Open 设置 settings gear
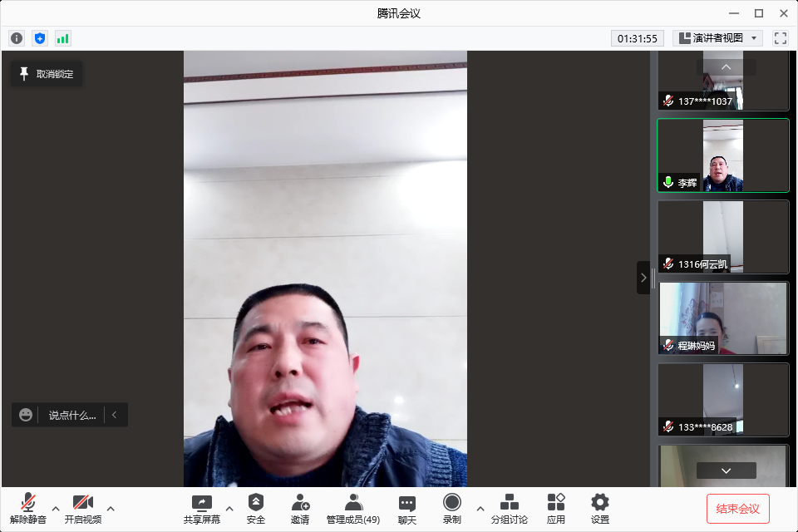798x532 pixels. [600, 509]
